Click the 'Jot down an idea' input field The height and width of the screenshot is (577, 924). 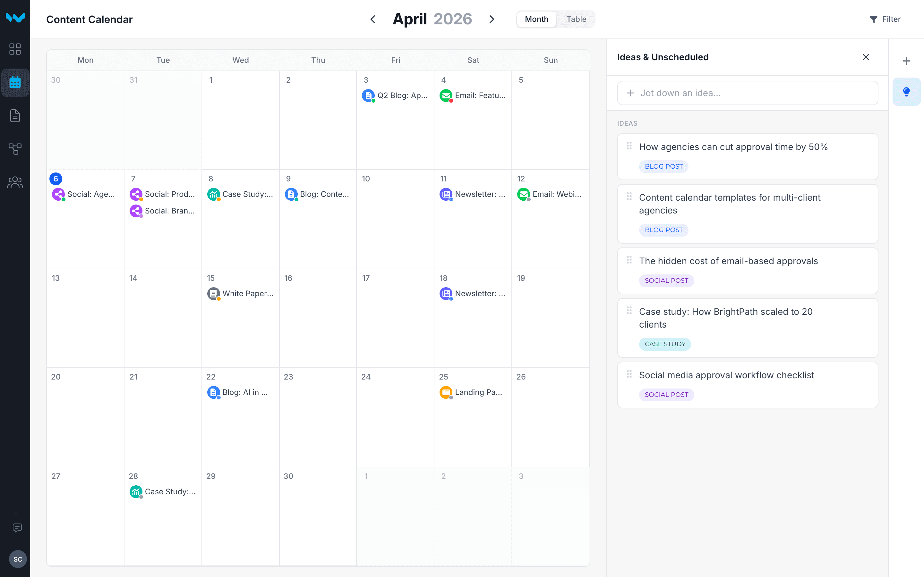[748, 93]
